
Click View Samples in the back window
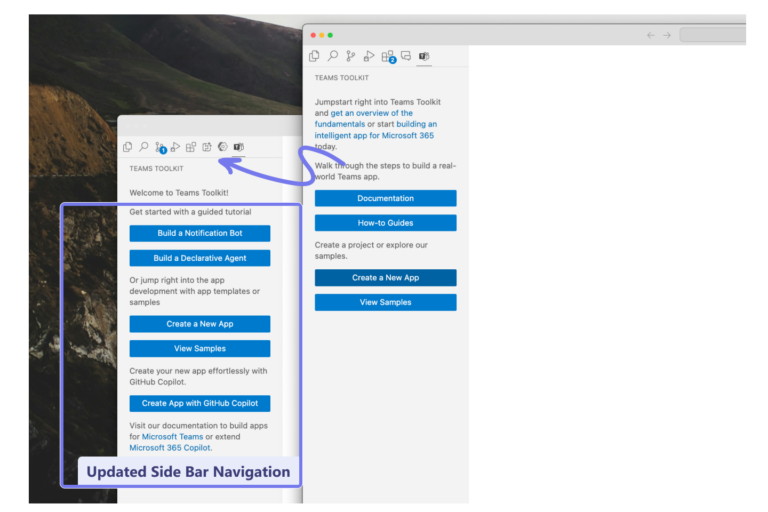coord(200,348)
